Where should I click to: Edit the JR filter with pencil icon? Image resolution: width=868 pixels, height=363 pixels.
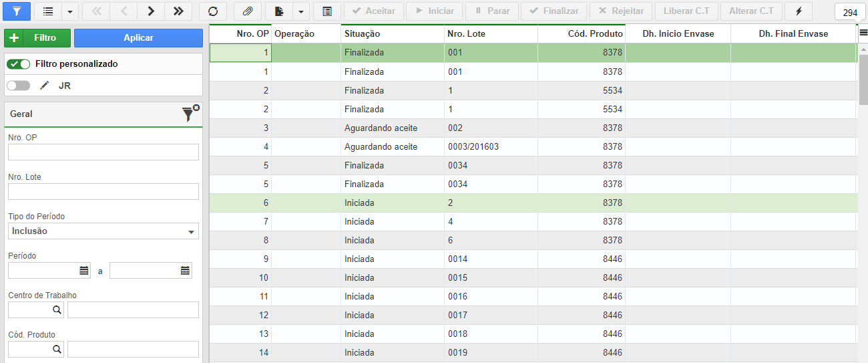(45, 86)
